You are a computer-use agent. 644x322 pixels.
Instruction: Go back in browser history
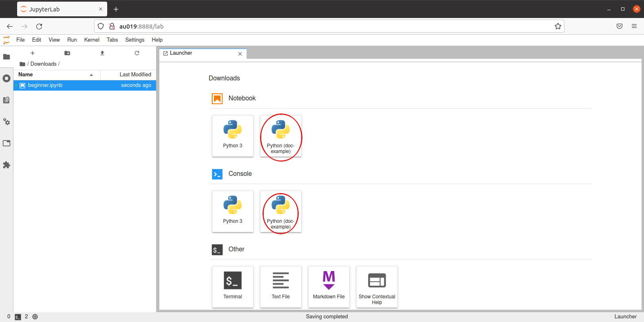[x=10, y=26]
